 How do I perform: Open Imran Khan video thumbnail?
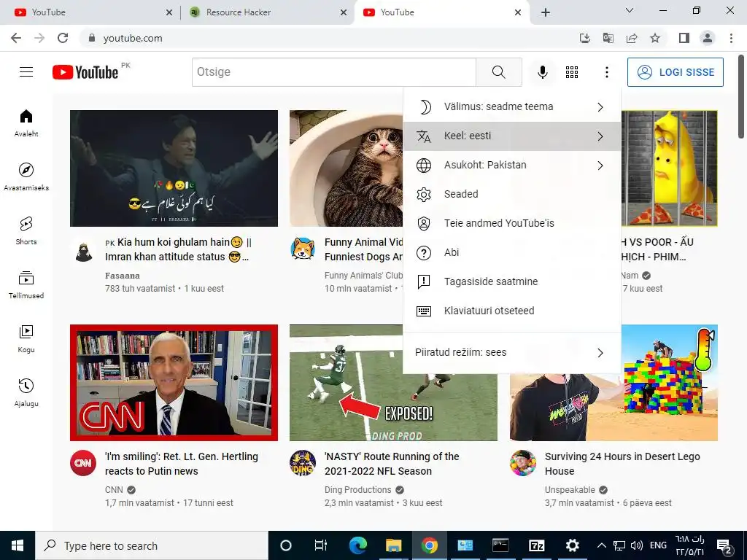pyautogui.click(x=174, y=168)
